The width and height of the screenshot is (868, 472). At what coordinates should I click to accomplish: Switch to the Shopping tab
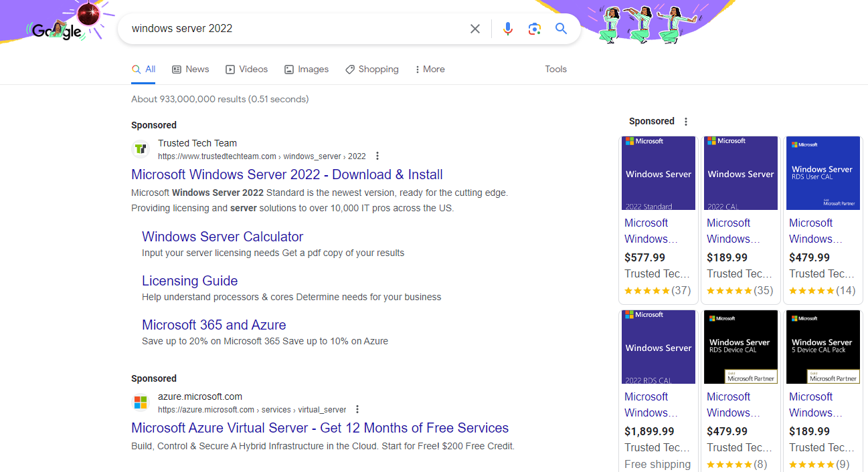coord(372,70)
